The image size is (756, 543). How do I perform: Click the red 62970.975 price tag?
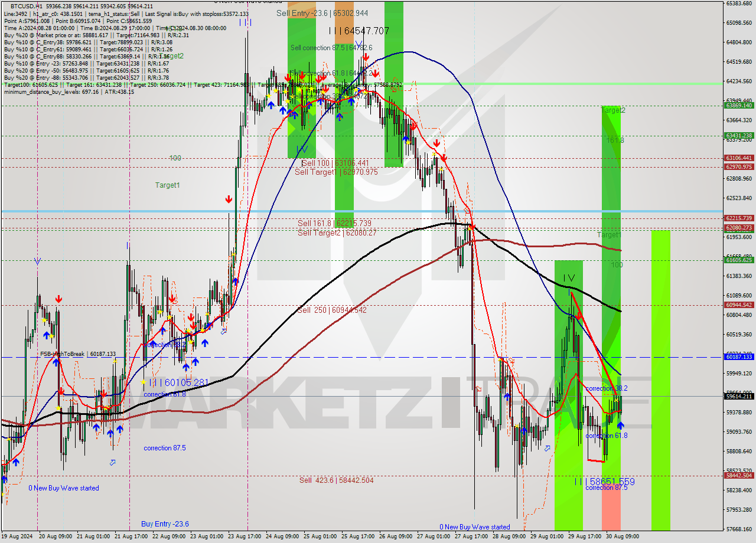738,167
